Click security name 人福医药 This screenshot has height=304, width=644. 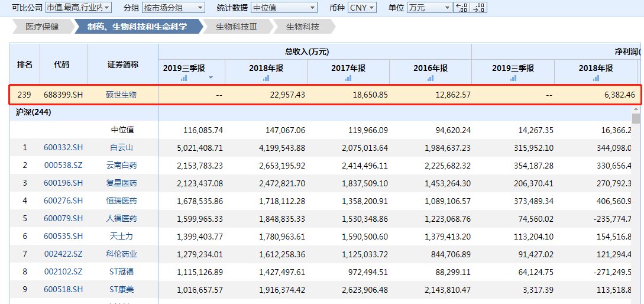point(122,219)
